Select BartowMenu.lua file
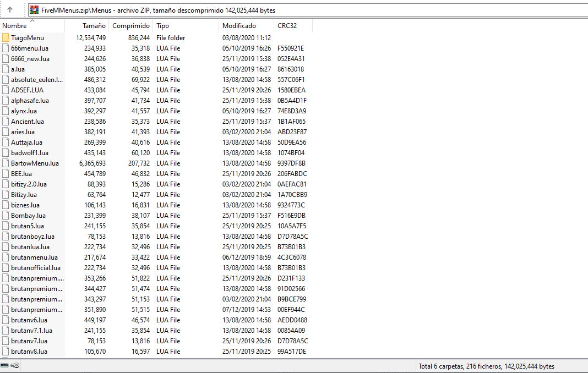Screen dimensions: 588x373 tap(35, 163)
